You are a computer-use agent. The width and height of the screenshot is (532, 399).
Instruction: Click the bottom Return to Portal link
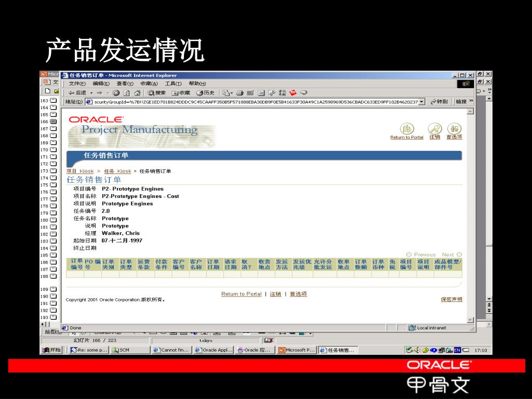pos(241,294)
